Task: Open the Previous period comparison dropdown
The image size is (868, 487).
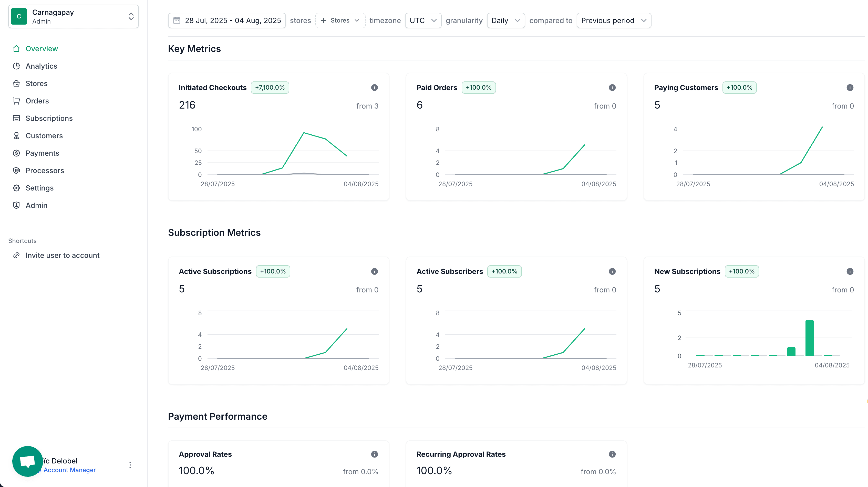Action: click(x=614, y=20)
